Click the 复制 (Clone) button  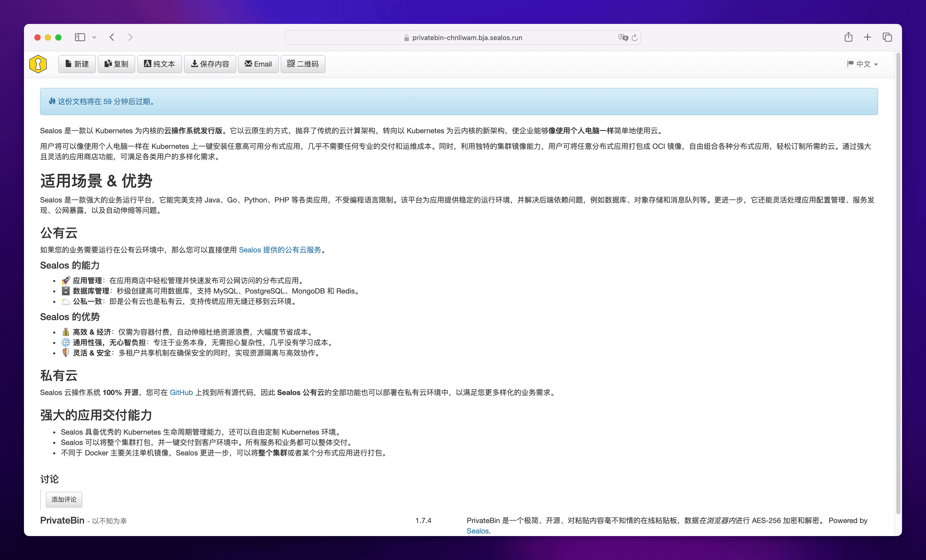click(x=116, y=64)
